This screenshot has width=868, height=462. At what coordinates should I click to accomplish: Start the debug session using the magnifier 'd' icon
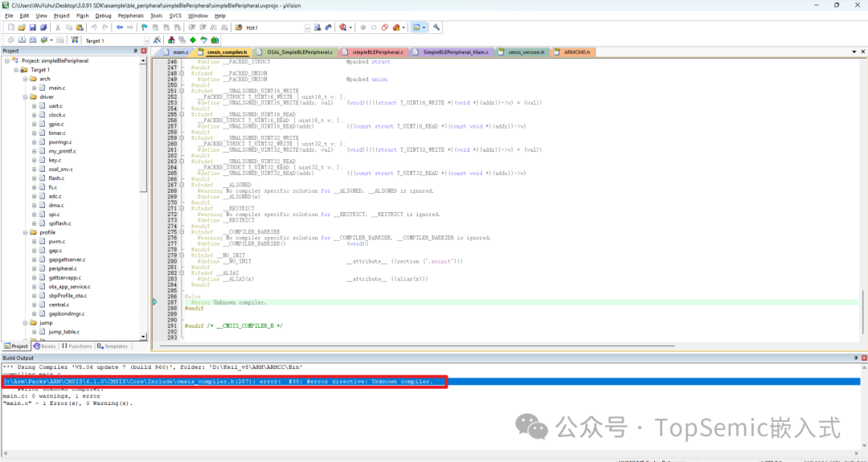[x=342, y=27]
